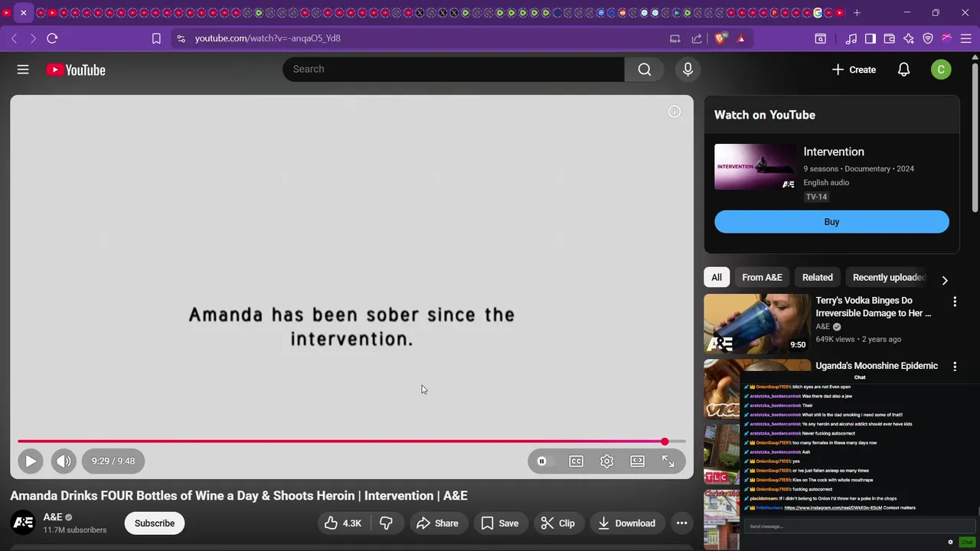Share the Amanda video
Screen dimensions: 980x551
click(437, 523)
